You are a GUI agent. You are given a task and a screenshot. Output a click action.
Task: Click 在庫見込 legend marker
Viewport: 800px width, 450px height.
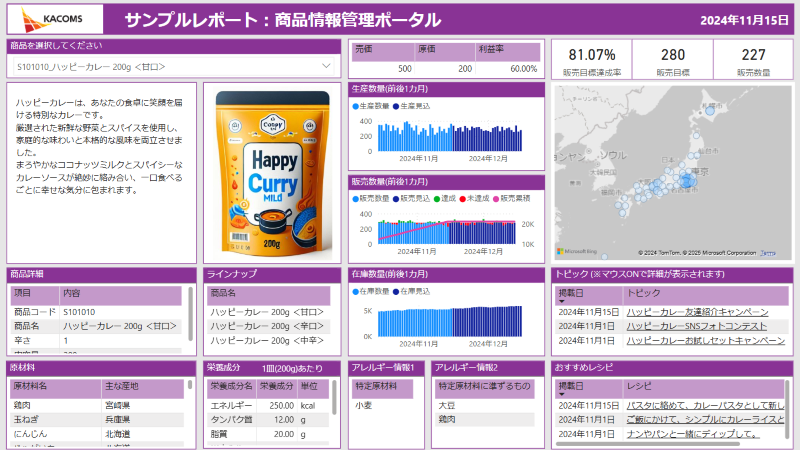point(396,292)
